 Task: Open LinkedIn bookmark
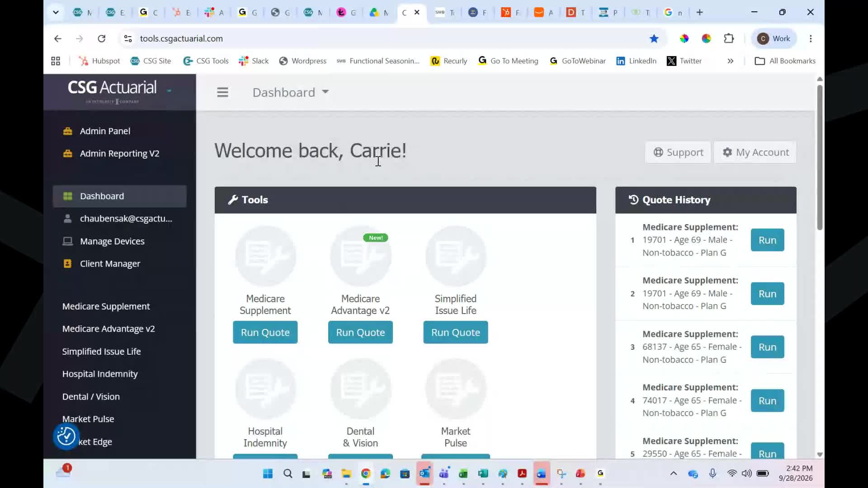pos(636,61)
